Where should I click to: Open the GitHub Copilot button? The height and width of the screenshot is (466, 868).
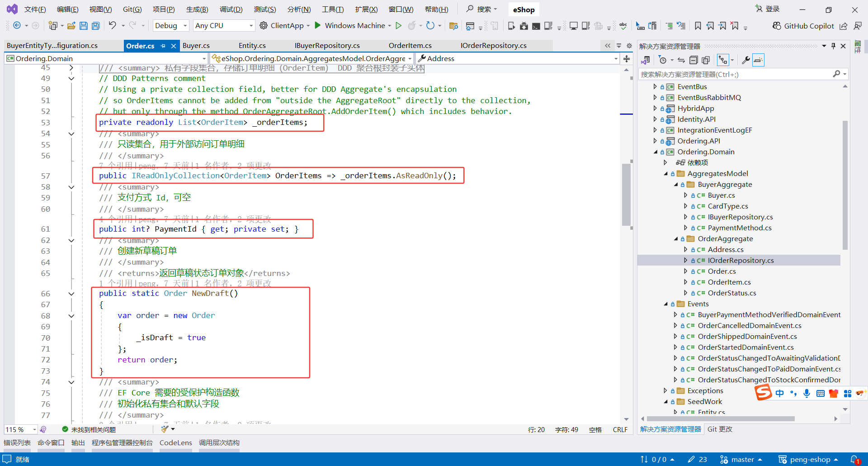tap(803, 26)
